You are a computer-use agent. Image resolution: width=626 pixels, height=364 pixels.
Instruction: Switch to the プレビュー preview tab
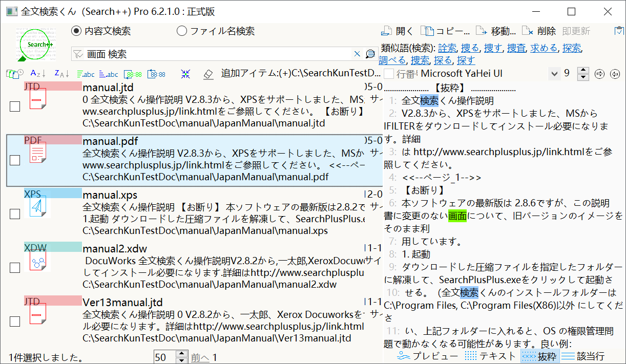(x=428, y=356)
